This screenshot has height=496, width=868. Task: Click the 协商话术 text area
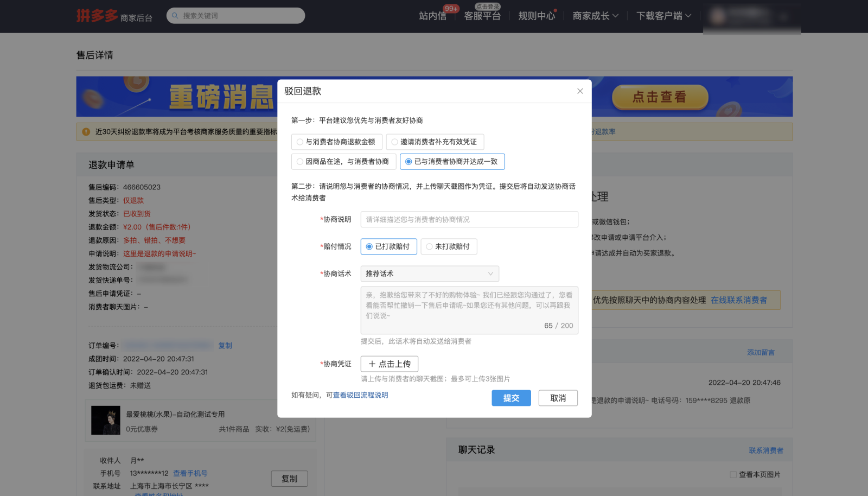pos(469,310)
